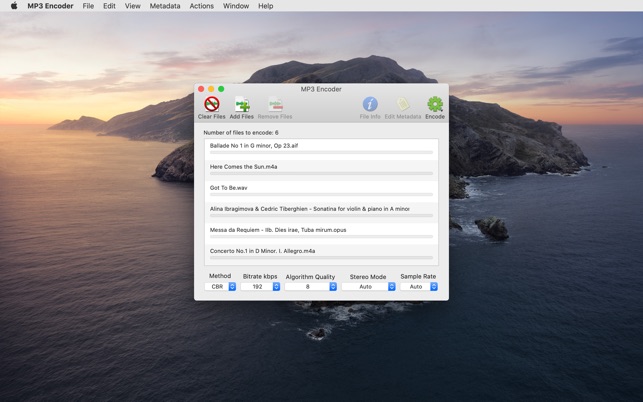
Task: Click progress bar under Ballade No 1
Action: (322, 152)
